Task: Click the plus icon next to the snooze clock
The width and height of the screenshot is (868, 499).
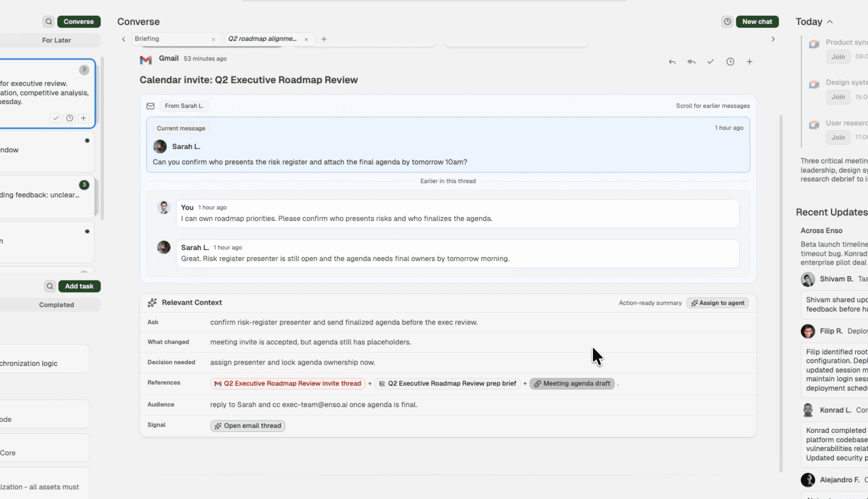Action: (x=750, y=62)
